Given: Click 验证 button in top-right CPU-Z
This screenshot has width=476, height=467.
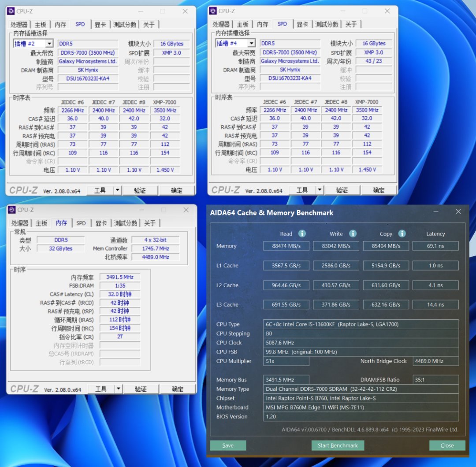Looking at the screenshot, I should [x=342, y=190].
